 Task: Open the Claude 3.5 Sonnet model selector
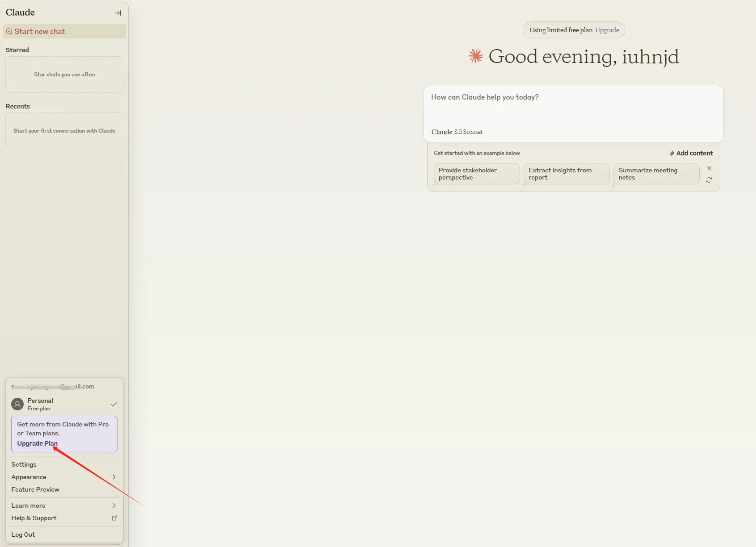tap(457, 132)
